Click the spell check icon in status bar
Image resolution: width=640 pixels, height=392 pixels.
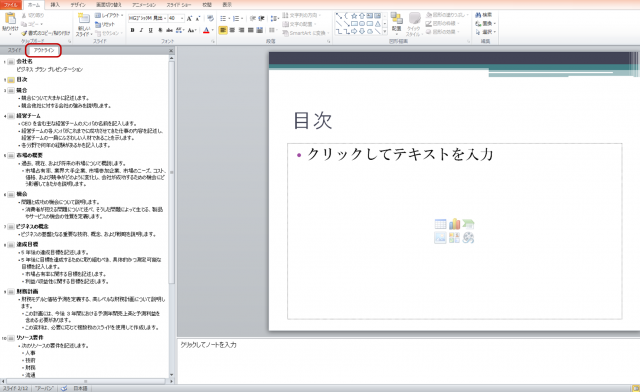(64, 388)
